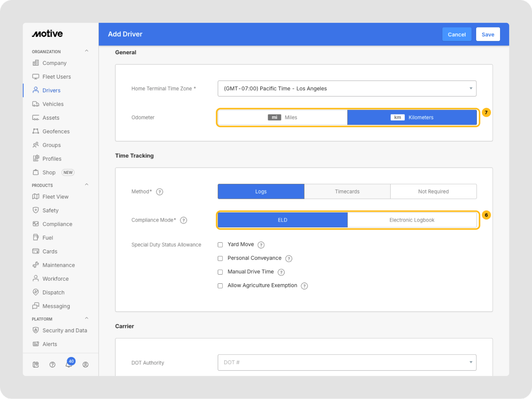Click the help icon beside Yard Move

[x=261, y=245]
